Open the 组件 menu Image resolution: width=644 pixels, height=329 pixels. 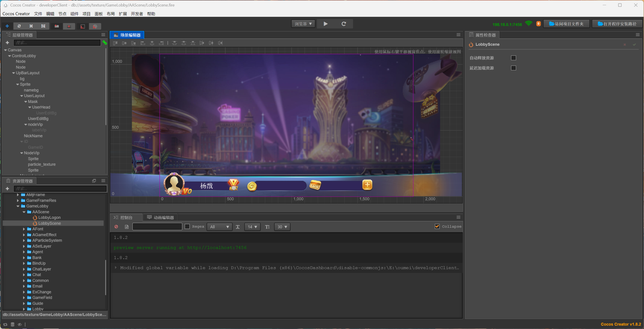(x=74, y=14)
